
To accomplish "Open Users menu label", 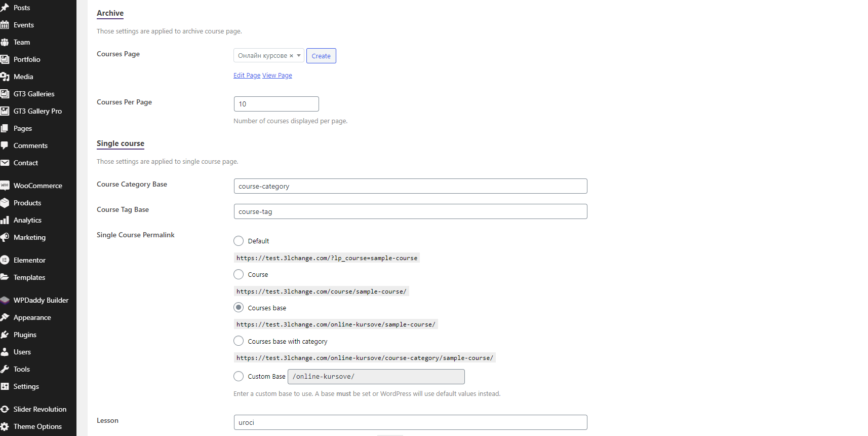I will [x=22, y=352].
